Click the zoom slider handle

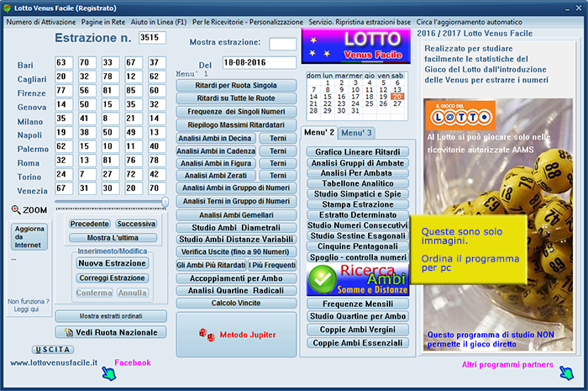click(165, 202)
